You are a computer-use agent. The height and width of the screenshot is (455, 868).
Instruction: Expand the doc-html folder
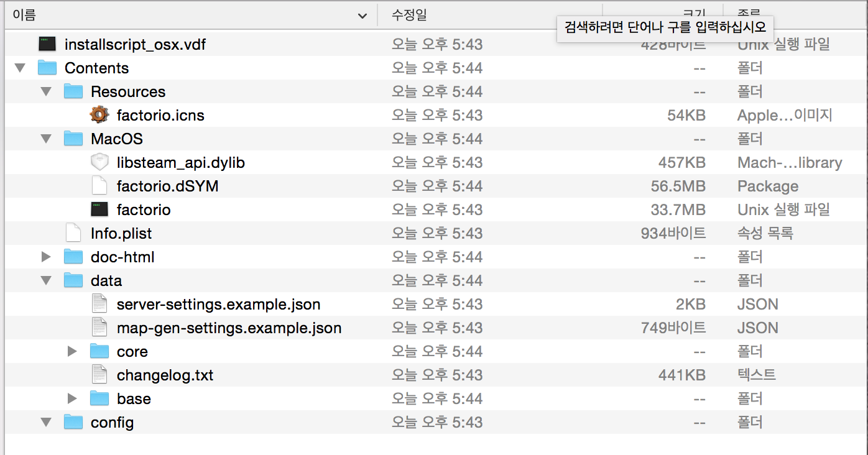pos(46,257)
